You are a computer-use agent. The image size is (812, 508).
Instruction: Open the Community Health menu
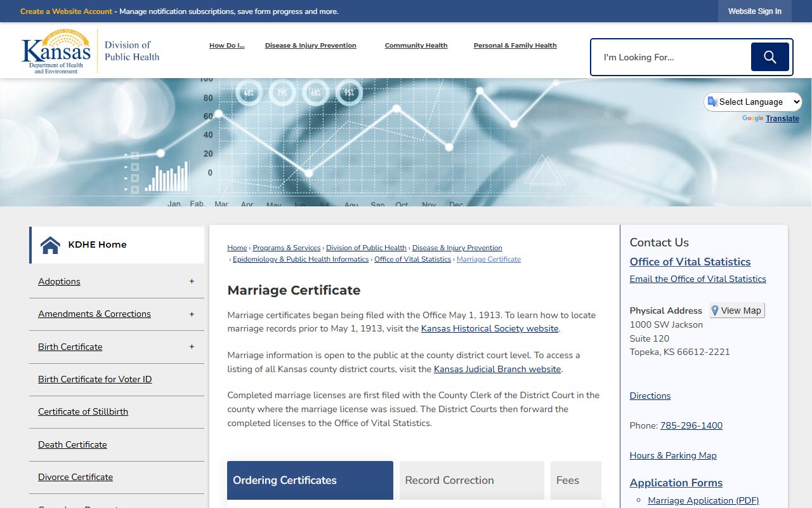pos(416,46)
